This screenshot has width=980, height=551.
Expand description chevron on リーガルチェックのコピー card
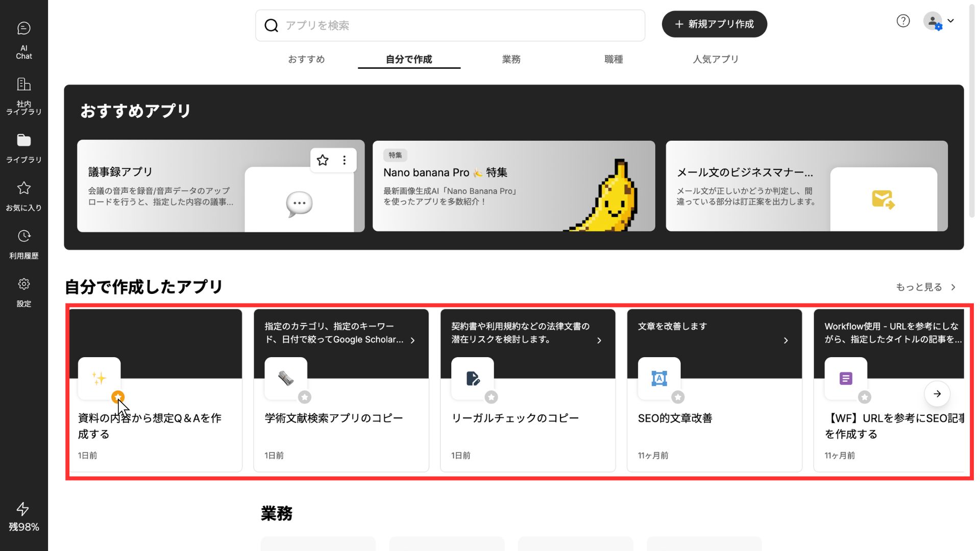[599, 340]
